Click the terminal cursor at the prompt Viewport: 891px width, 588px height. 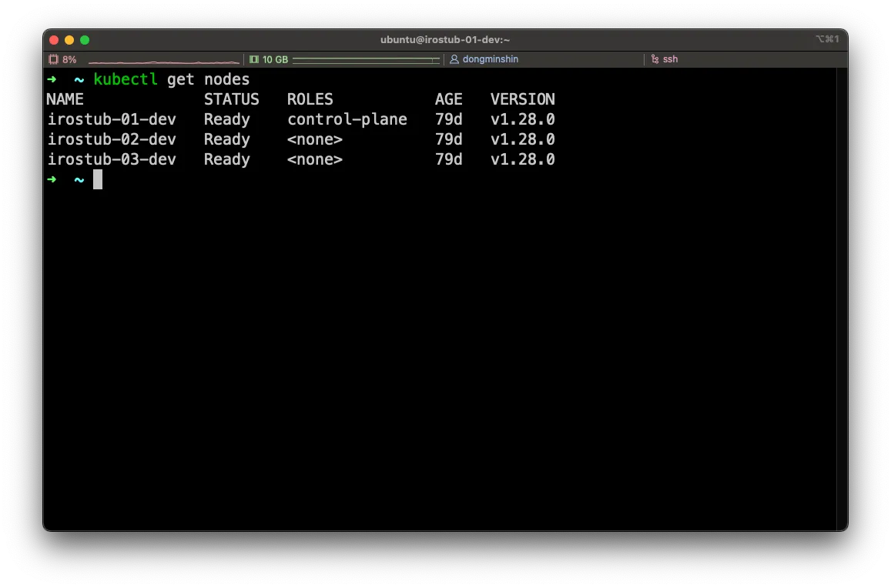pos(98,179)
